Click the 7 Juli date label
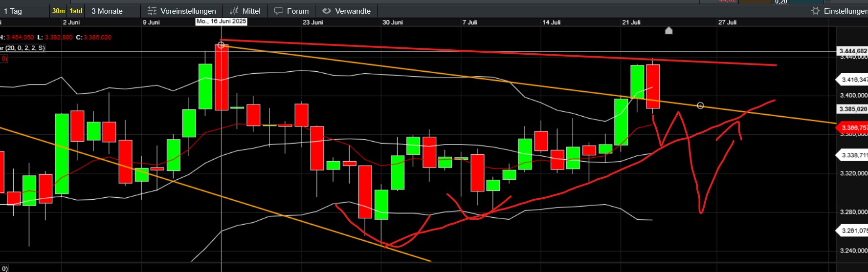Viewport: 868px width, 272px height. coord(470,22)
